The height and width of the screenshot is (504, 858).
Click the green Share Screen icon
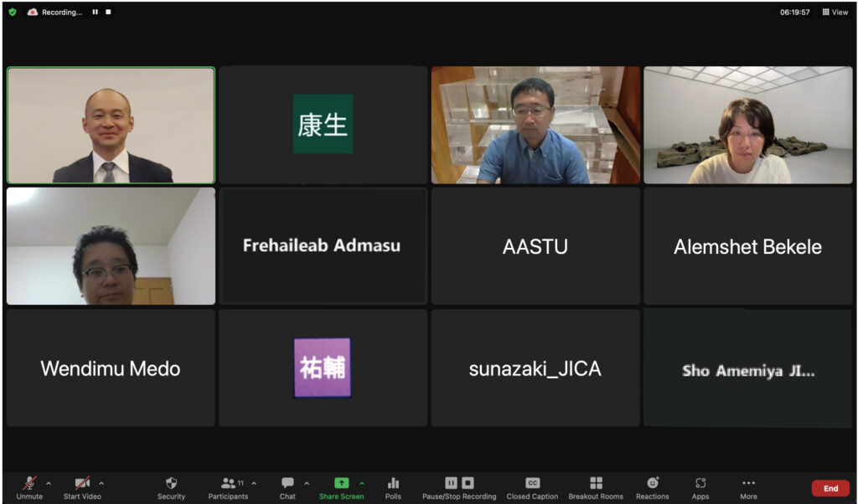[341, 483]
